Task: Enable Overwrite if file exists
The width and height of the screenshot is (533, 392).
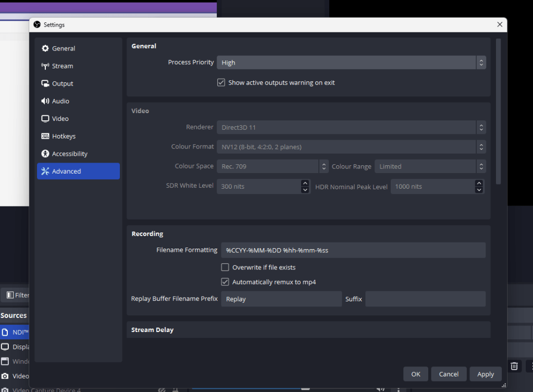Action: [x=225, y=267]
